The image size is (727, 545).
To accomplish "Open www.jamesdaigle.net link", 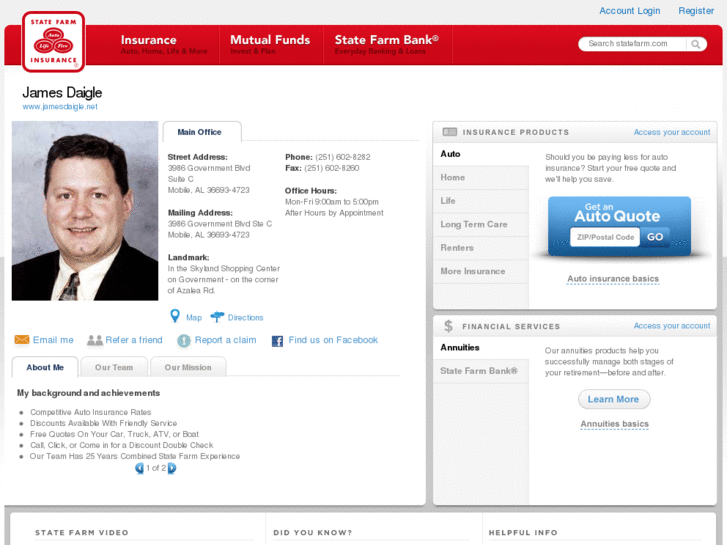I will pos(60,107).
